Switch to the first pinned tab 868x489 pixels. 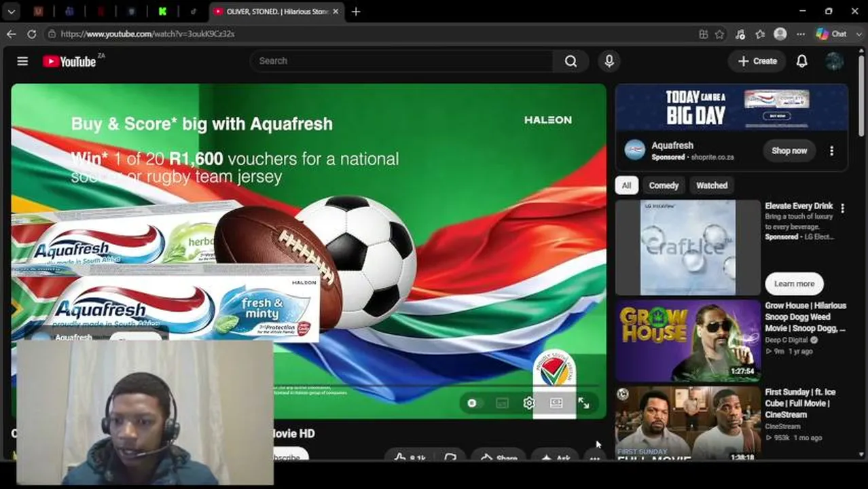[38, 12]
